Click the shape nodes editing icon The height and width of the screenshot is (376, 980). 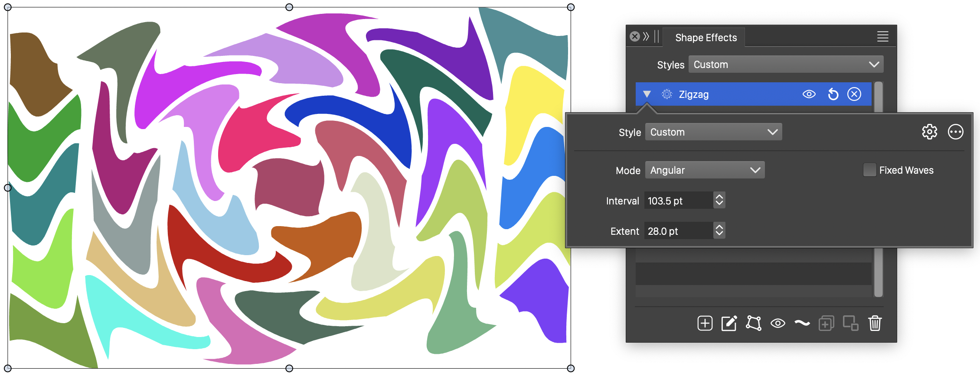pyautogui.click(x=754, y=323)
